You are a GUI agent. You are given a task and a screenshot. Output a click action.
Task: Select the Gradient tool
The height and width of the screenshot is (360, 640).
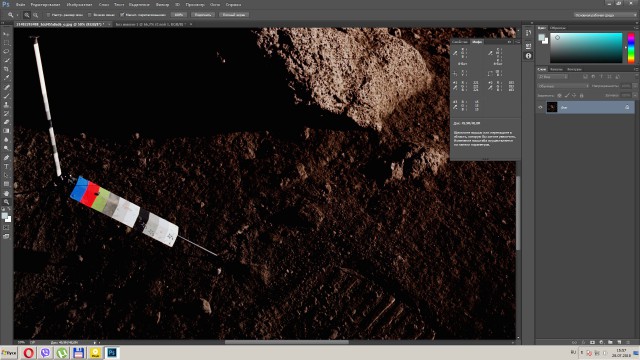6,131
